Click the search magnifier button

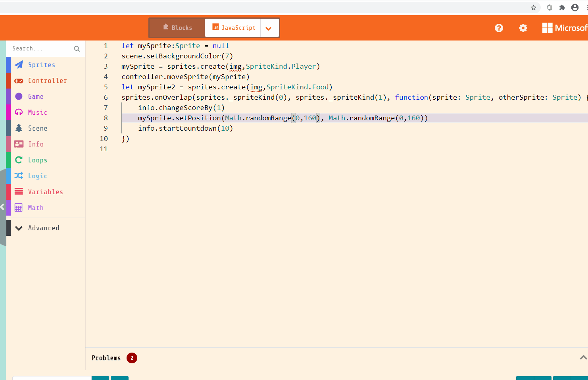pyautogui.click(x=76, y=48)
